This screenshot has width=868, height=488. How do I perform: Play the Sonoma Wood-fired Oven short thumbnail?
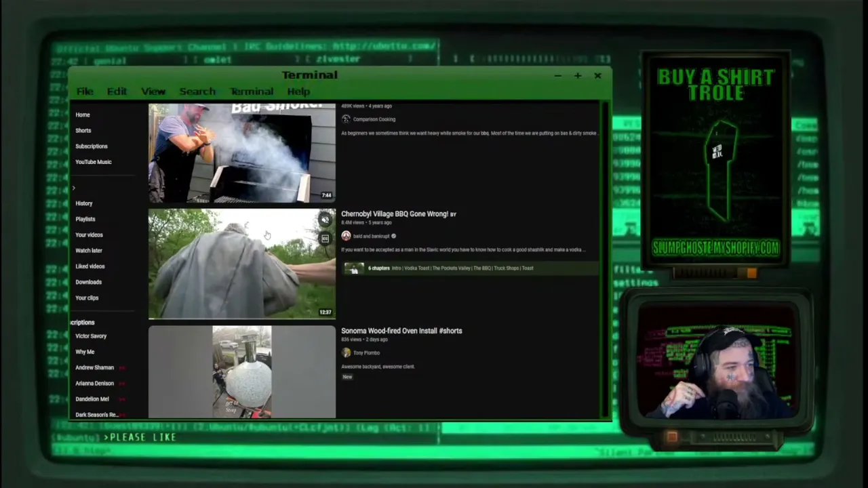click(242, 372)
